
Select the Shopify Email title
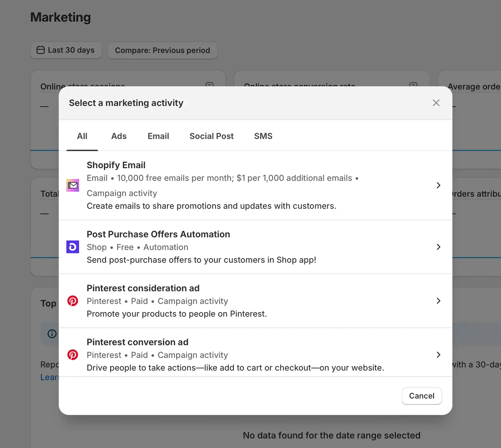[x=116, y=165]
